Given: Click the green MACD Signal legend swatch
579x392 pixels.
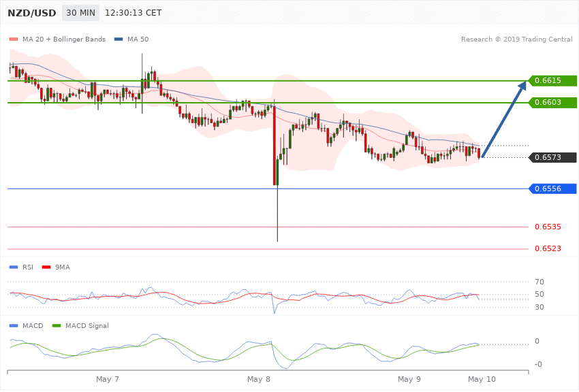Looking at the screenshot, I should [x=57, y=325].
